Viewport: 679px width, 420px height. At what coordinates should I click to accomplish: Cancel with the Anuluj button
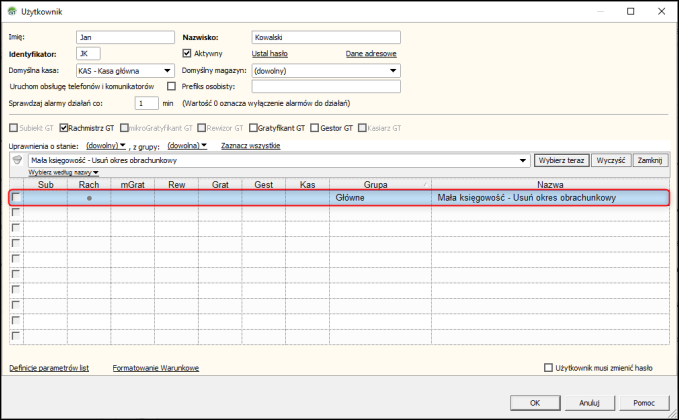coord(589,403)
